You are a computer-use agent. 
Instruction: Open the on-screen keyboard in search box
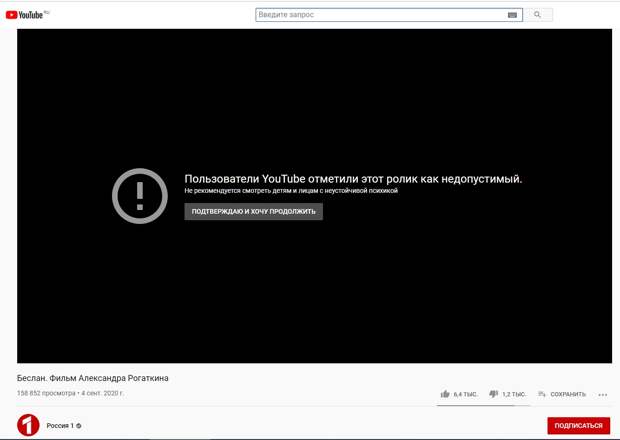point(513,15)
